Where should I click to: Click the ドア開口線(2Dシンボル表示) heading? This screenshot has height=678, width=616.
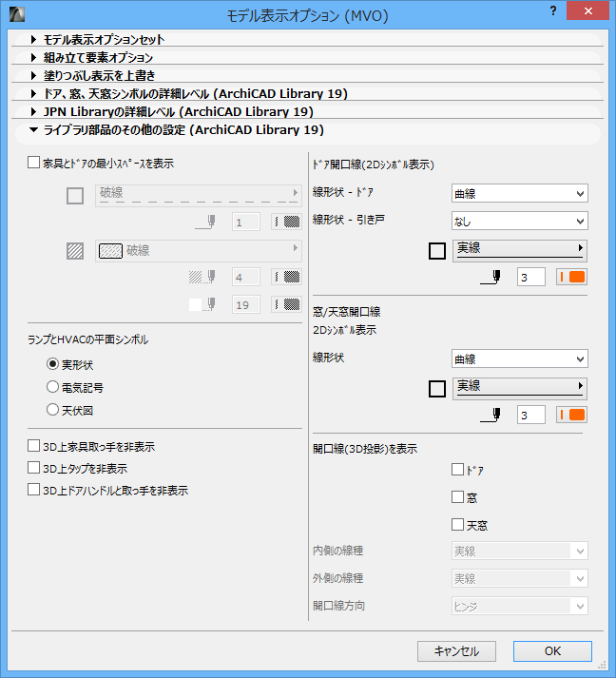pyautogui.click(x=374, y=165)
